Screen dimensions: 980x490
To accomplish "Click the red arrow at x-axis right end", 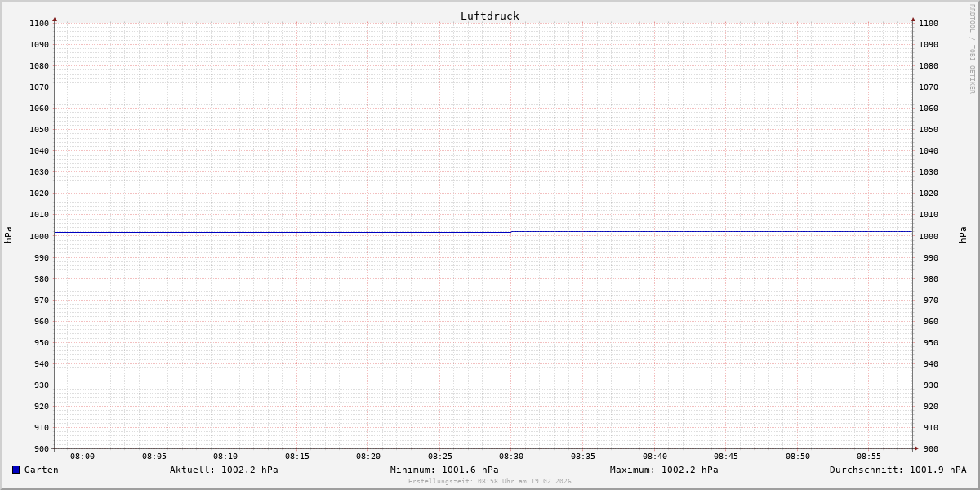I will pyautogui.click(x=916, y=448).
